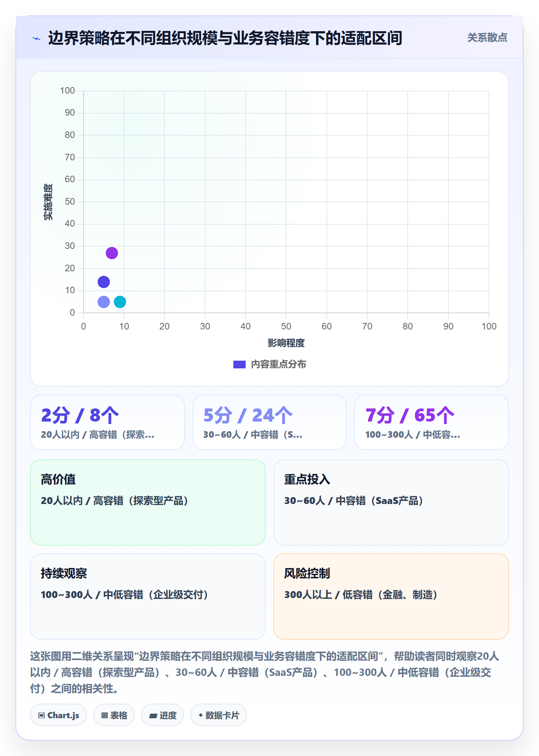539x756 pixels.
Task: Click the dark indigo scatter point
Action: pos(104,282)
